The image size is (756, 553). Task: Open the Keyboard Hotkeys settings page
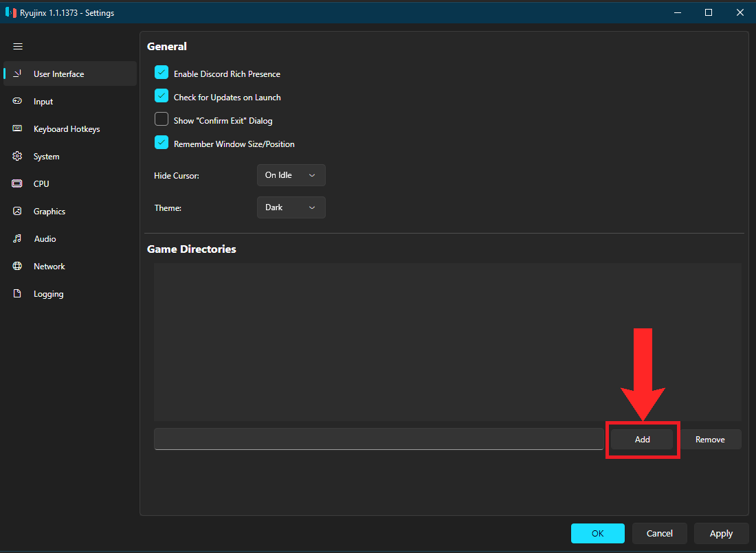pyautogui.click(x=70, y=128)
